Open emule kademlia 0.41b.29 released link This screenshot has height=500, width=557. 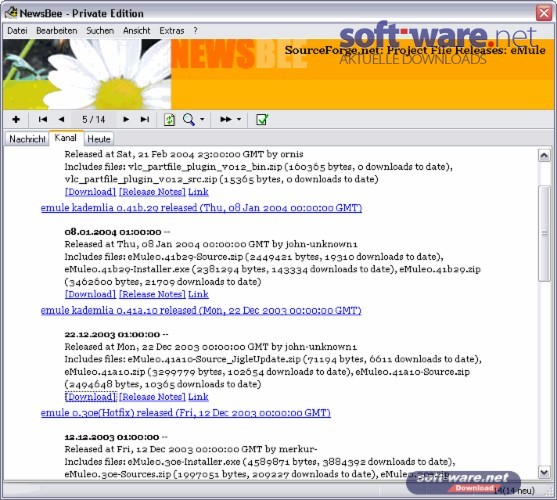pyautogui.click(x=201, y=208)
